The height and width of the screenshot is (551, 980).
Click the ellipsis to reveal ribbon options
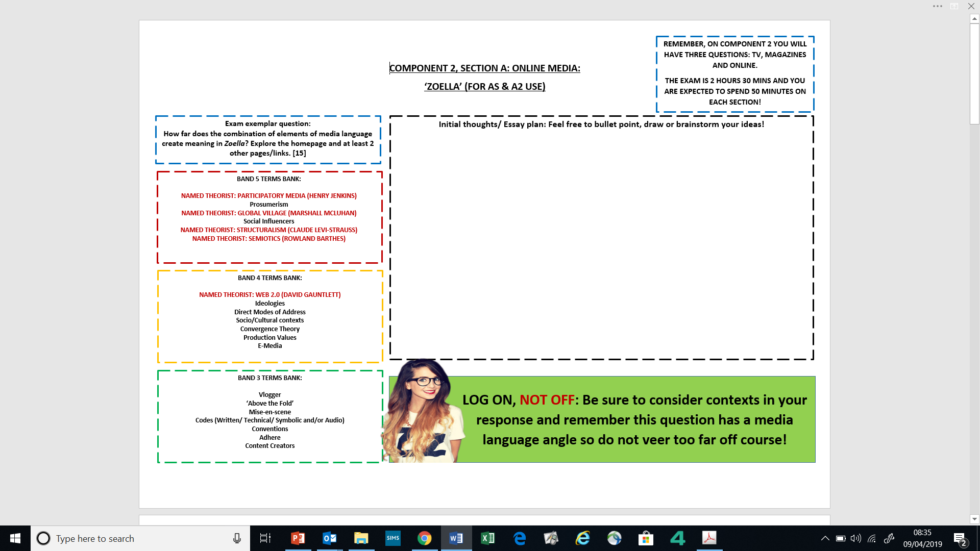point(937,6)
